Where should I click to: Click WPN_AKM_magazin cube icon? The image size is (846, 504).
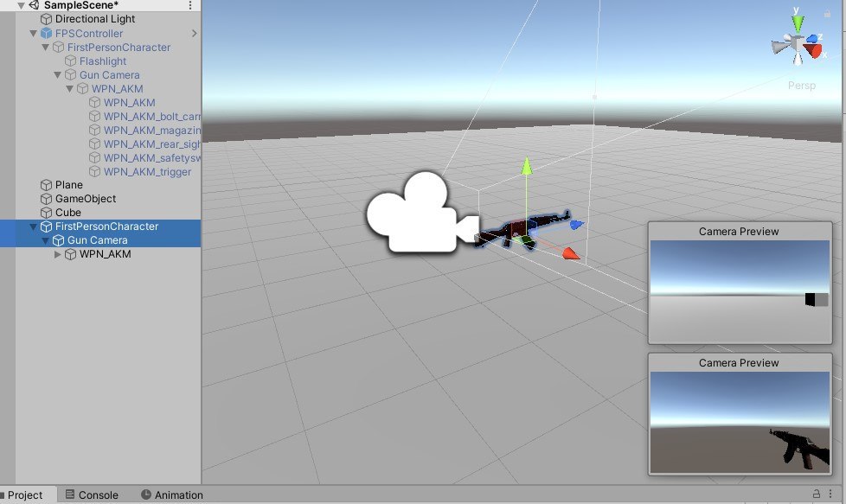(95, 131)
